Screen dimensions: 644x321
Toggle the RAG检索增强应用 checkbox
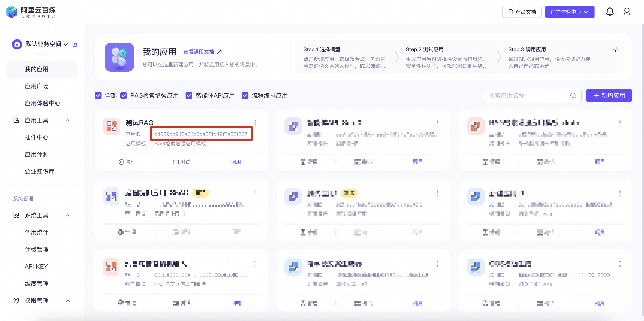click(124, 95)
